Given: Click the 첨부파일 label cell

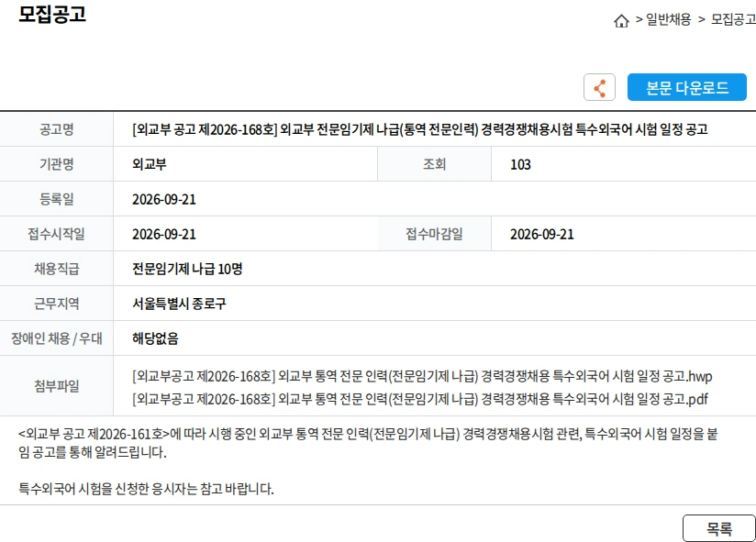Looking at the screenshot, I should pos(56,386).
